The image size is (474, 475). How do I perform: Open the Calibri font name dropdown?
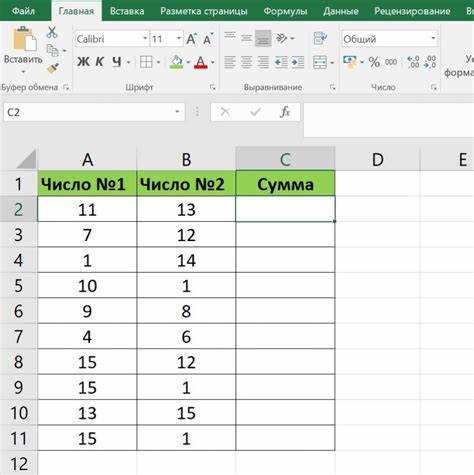[145, 39]
